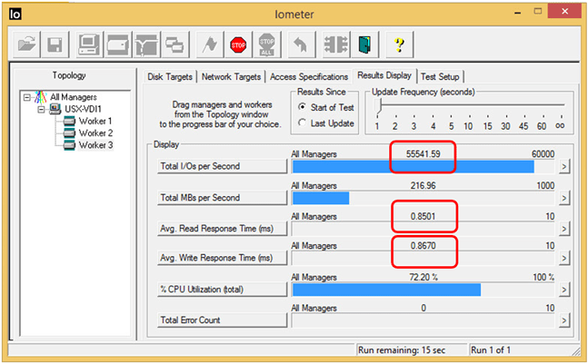
Task: Click the Exit door icon
Action: pyautogui.click(x=366, y=44)
